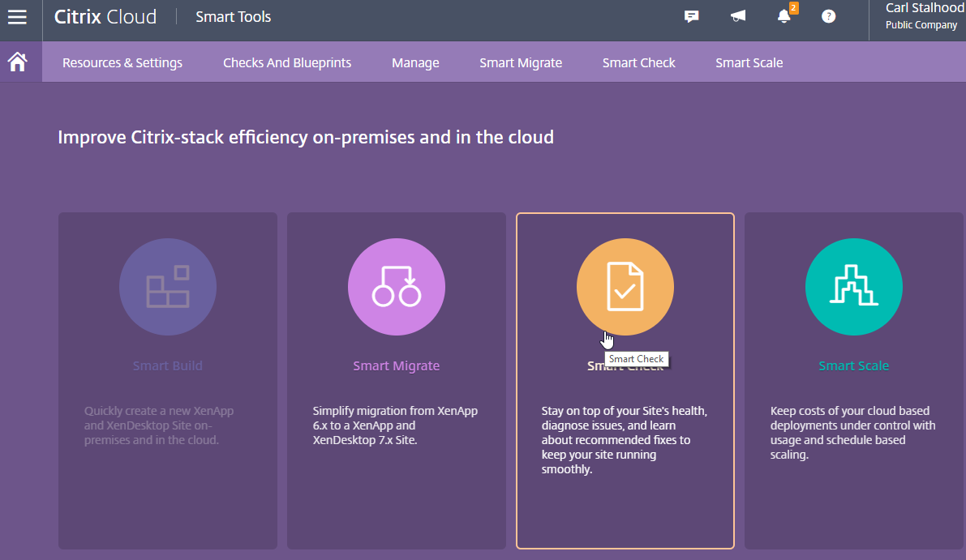Click the orange Smart Check icon
This screenshot has width=966, height=560.
tap(625, 287)
